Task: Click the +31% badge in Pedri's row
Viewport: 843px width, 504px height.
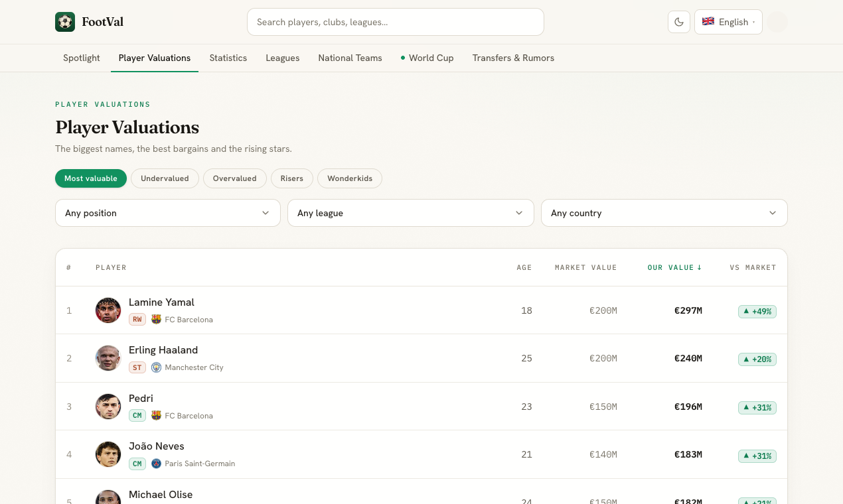Action: [757, 407]
